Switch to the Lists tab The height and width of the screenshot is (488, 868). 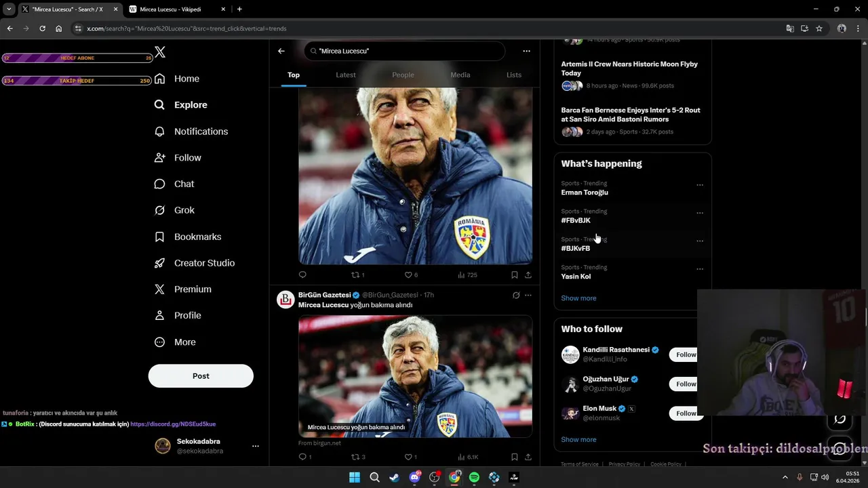pyautogui.click(x=514, y=75)
